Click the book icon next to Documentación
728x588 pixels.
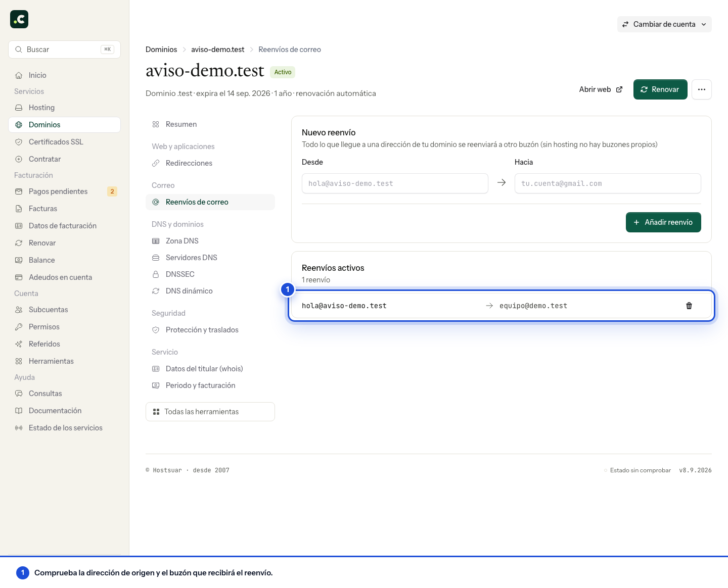click(19, 411)
